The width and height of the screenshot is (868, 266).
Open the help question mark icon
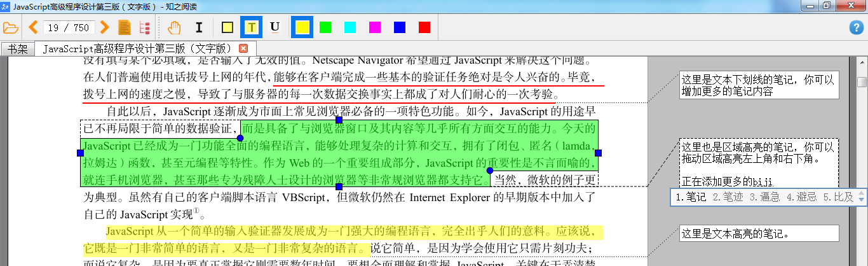pos(856,27)
